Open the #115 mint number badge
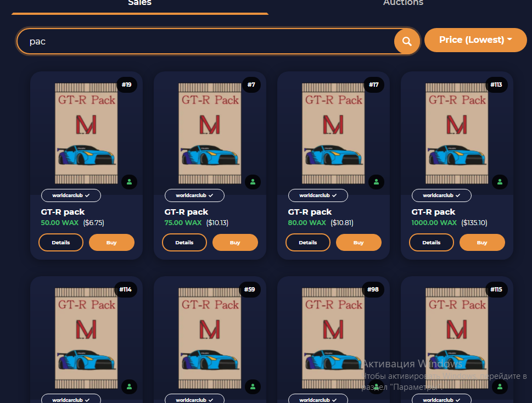This screenshot has width=532, height=403. 496,290
